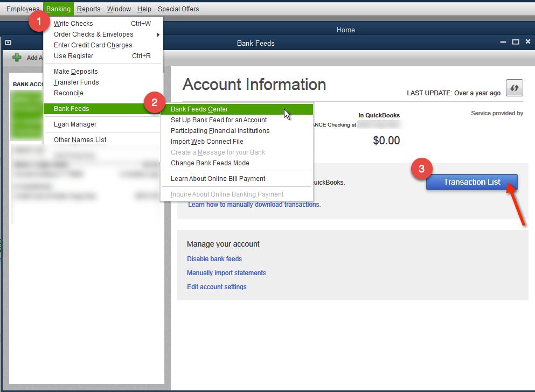Select Enter Credit Card Charges
This screenshot has height=392, width=535.
pyautogui.click(x=102, y=45)
